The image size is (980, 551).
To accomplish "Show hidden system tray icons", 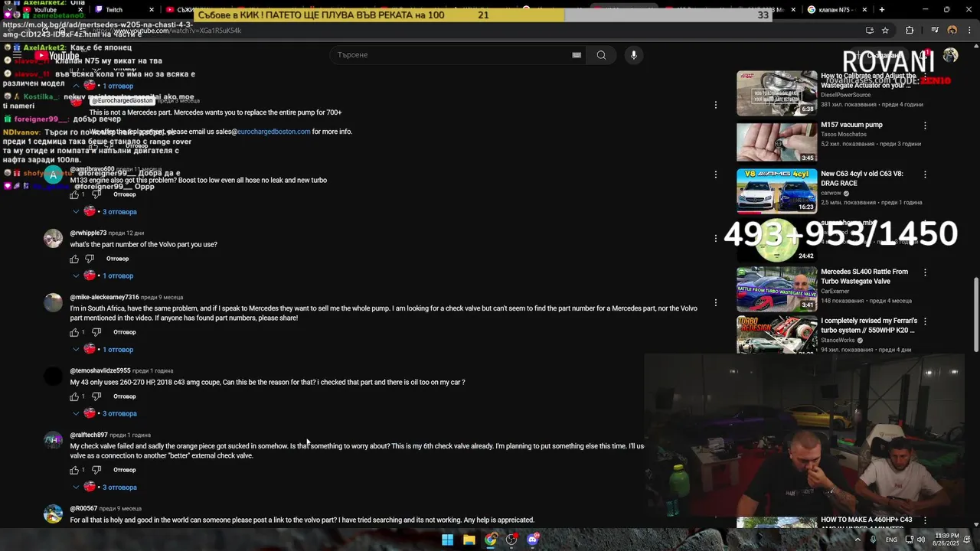I will 857,540.
